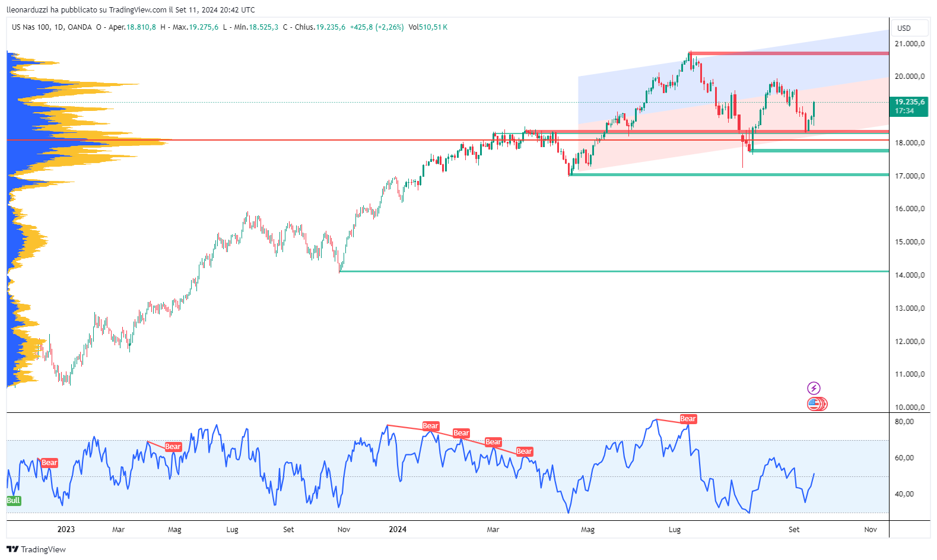Click the RSI 40,00 axis label
937x560 pixels.
click(904, 494)
